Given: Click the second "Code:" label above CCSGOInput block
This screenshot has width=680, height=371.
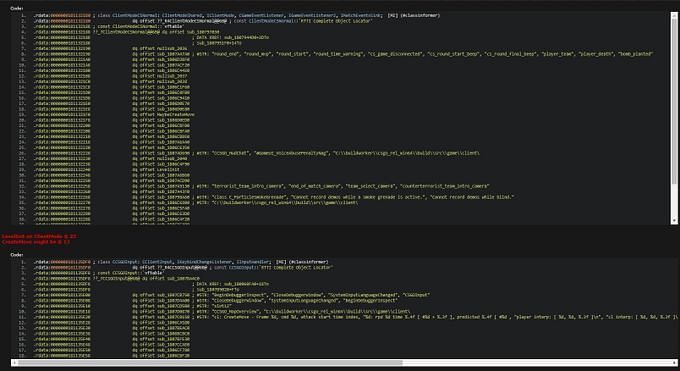Looking at the screenshot, I should pyautogui.click(x=17, y=255).
